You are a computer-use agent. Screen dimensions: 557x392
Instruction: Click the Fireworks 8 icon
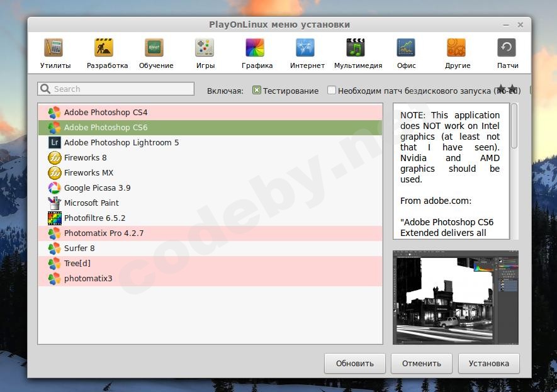54,158
